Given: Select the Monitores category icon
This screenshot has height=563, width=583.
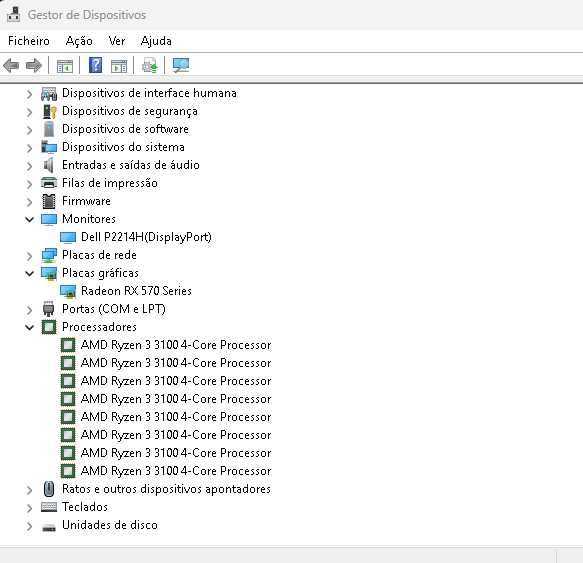Looking at the screenshot, I should [49, 219].
